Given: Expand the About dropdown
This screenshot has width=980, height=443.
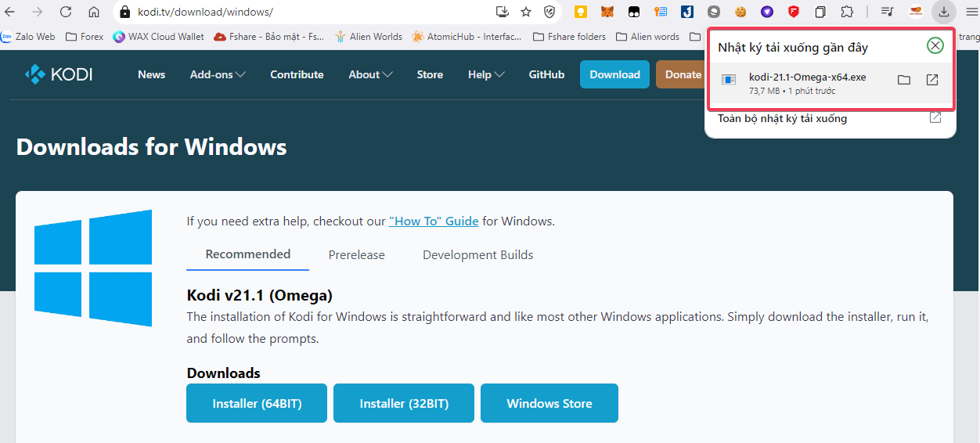Looking at the screenshot, I should (370, 74).
